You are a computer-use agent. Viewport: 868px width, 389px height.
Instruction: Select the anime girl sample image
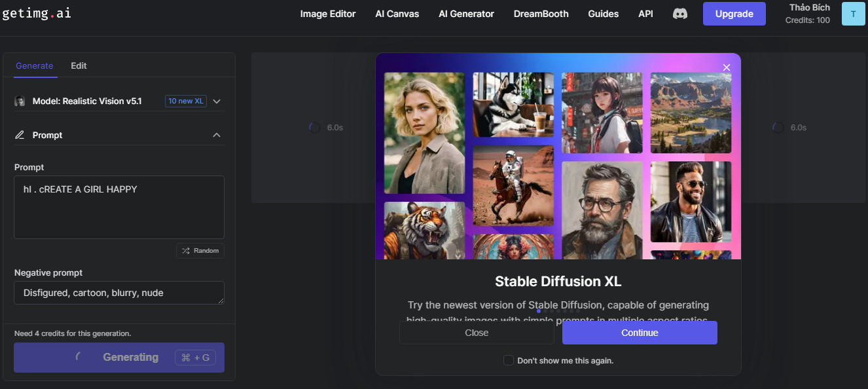pos(602,113)
